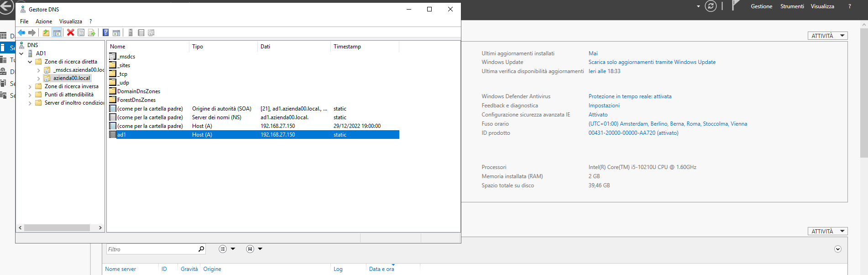Image resolution: width=868 pixels, height=275 pixels.
Task: Click the Timestamp column header
Action: pos(365,47)
